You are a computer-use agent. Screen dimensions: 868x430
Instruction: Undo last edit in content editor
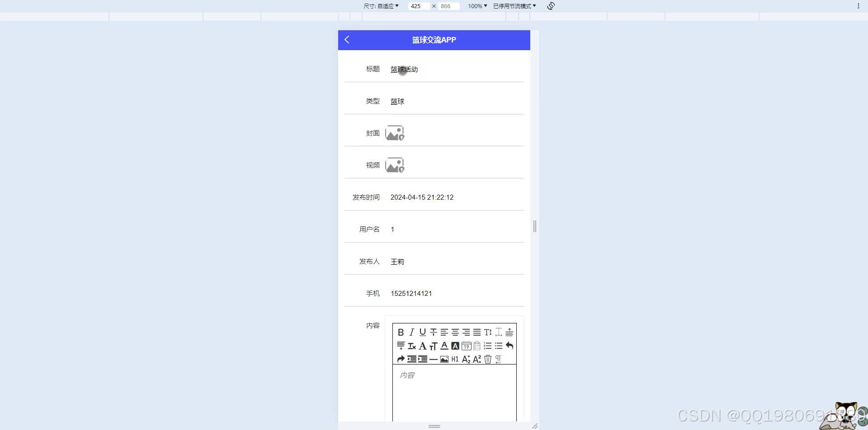pyautogui.click(x=509, y=346)
